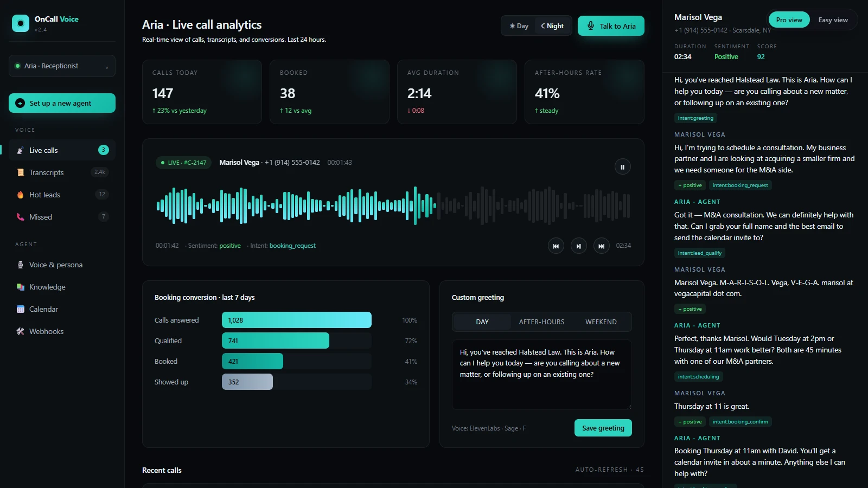This screenshot has height=488, width=868.
Task: Pause the live call waveform
Action: (622, 167)
